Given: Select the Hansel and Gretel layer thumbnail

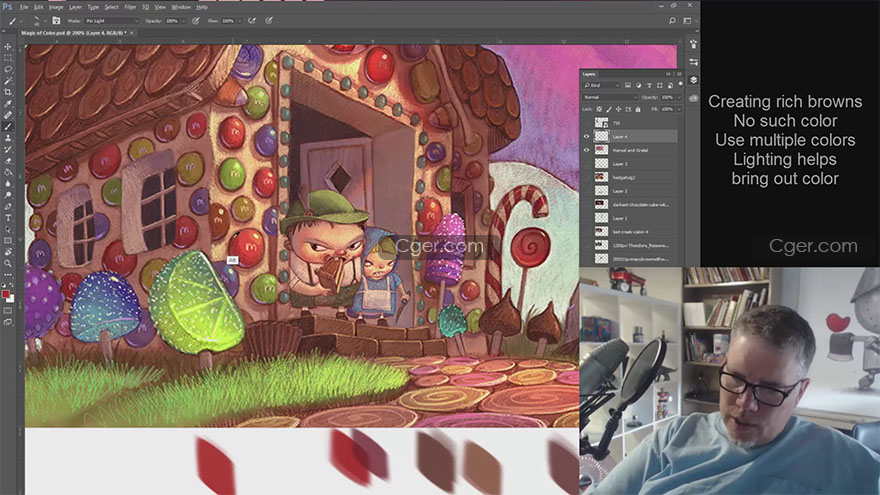Looking at the screenshot, I should pos(601,150).
